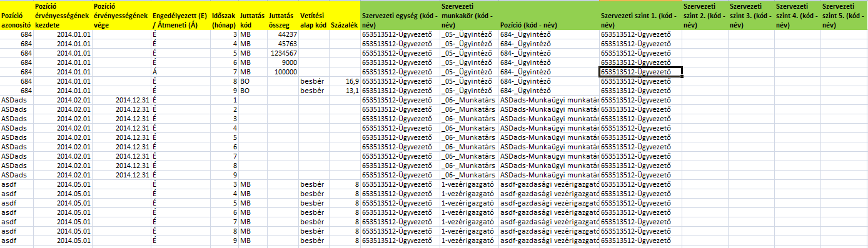The height and width of the screenshot is (248, 868).
Task: Click '684-_Ügyintéző' in the 16,9 percent row
Action: tap(549, 81)
